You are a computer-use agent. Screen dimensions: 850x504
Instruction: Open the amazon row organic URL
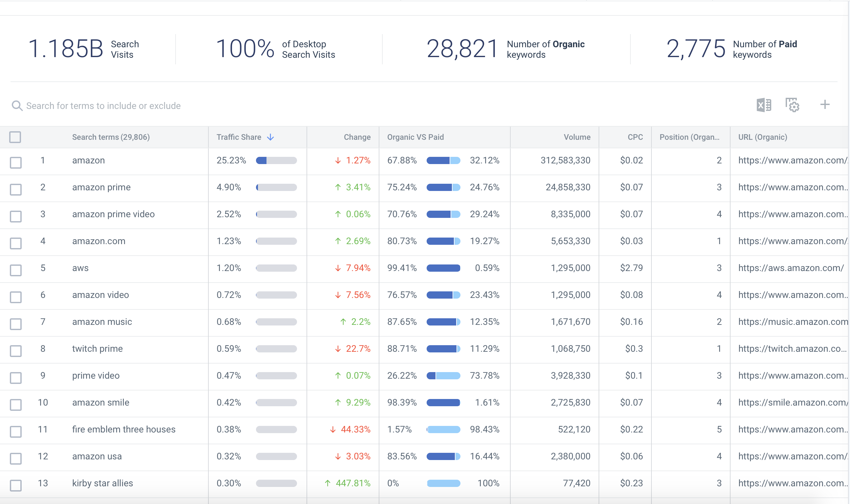(x=793, y=160)
